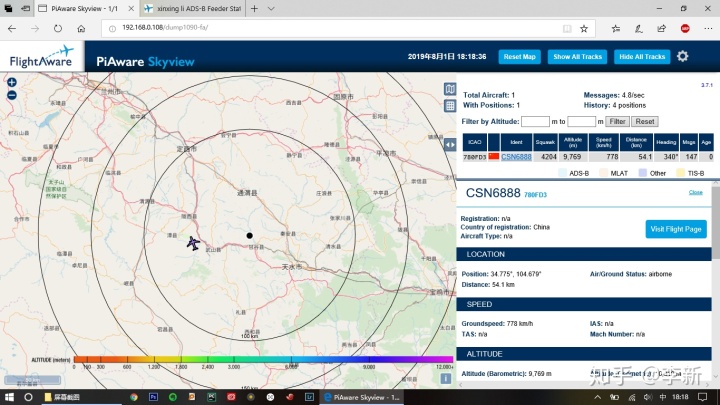Close the PiAware Skyview tab

coord(131,8)
